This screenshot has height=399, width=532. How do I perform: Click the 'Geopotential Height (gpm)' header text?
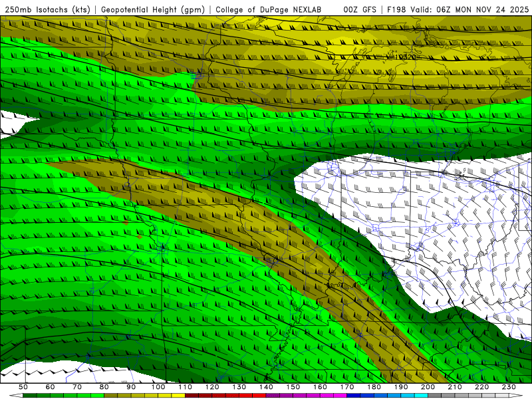pyautogui.click(x=153, y=9)
